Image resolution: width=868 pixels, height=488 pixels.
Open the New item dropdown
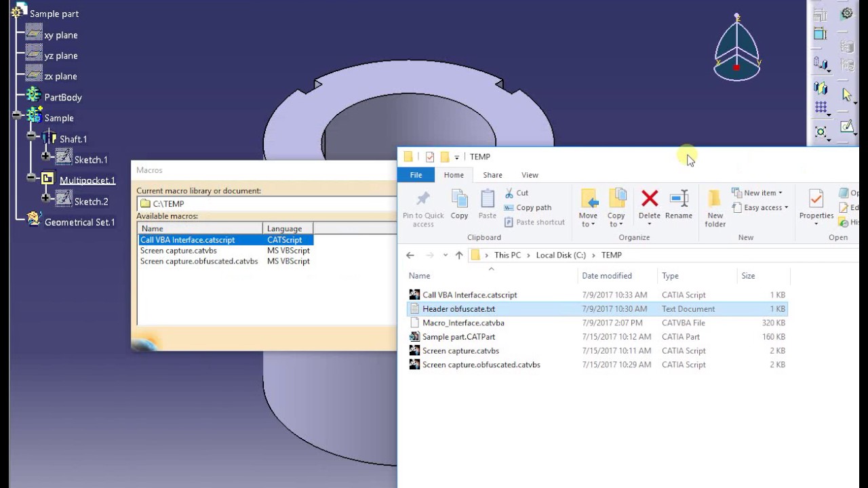759,193
